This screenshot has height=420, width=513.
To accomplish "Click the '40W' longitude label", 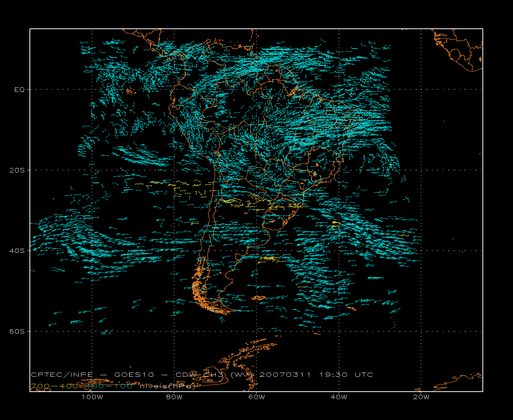I will 339,397.
